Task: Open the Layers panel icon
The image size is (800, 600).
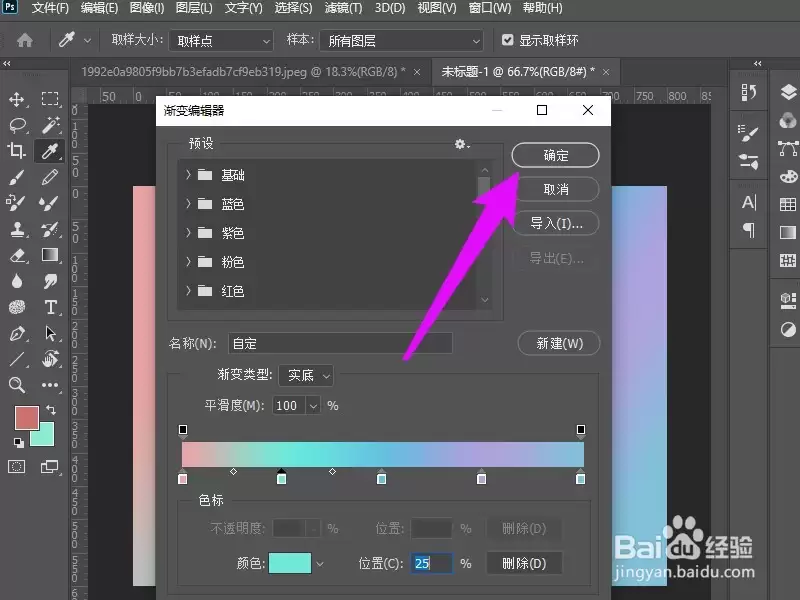Action: coord(788,92)
